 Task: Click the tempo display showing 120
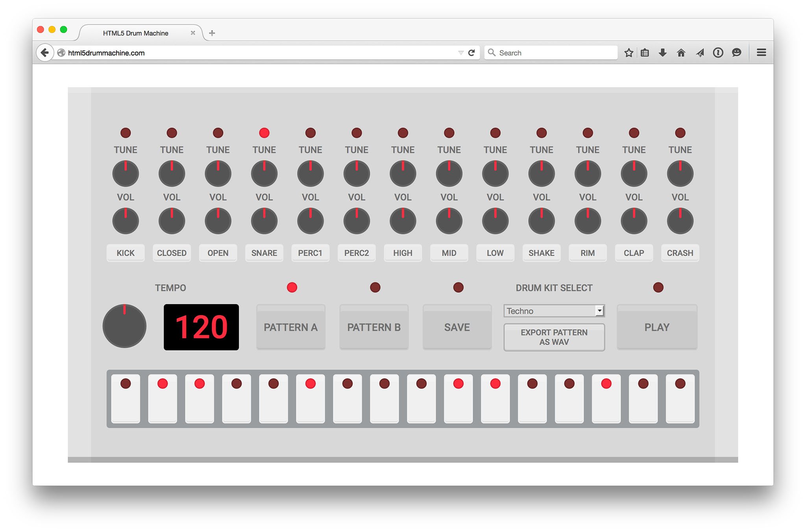(x=202, y=327)
